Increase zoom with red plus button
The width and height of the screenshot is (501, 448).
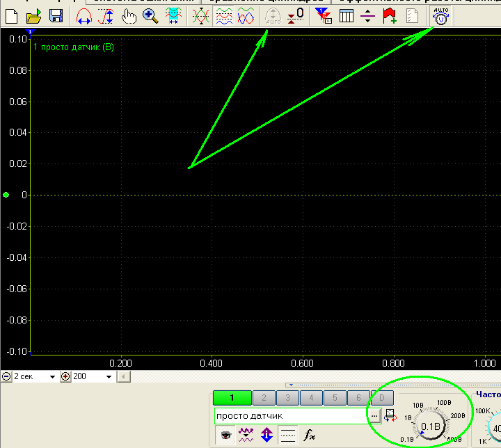[65, 376]
